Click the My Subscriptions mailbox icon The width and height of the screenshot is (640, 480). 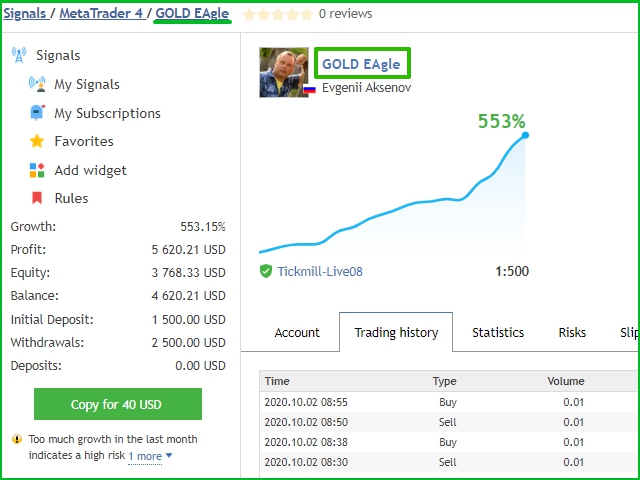[x=37, y=113]
